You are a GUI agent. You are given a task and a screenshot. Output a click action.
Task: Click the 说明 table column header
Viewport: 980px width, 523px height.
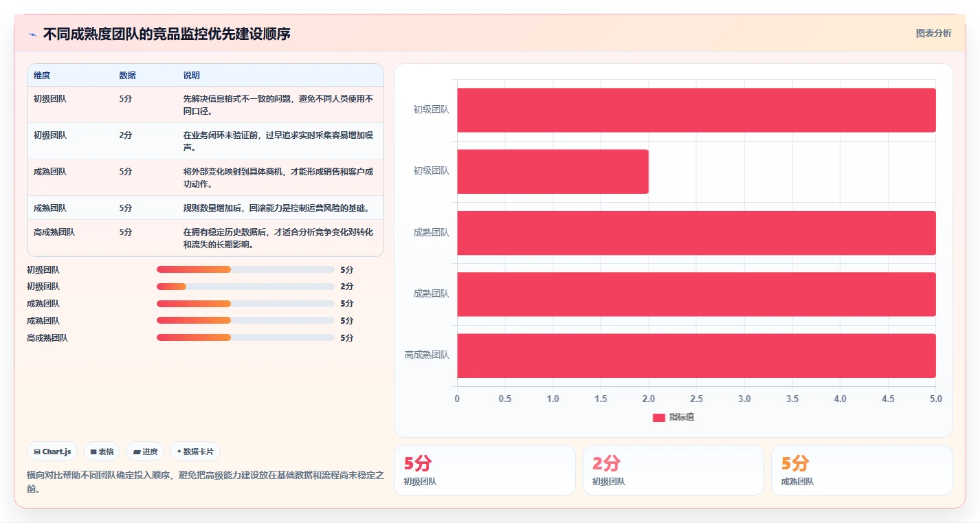(x=192, y=76)
